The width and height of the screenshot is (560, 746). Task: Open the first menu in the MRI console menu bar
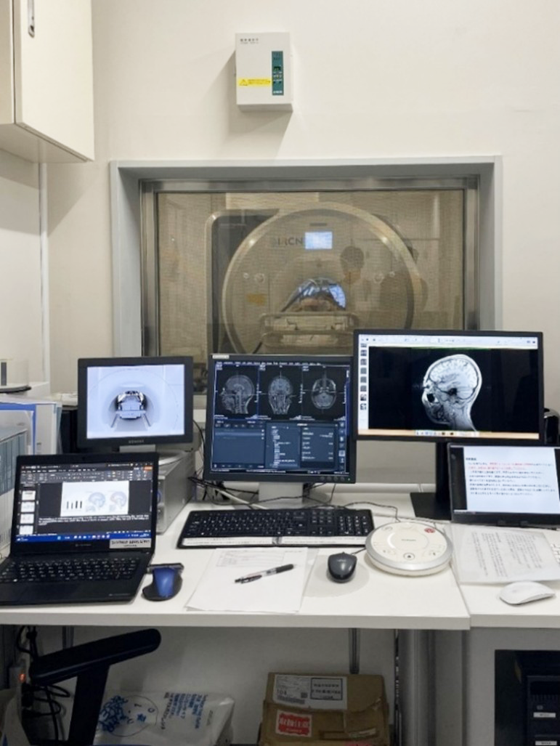[x=216, y=361]
